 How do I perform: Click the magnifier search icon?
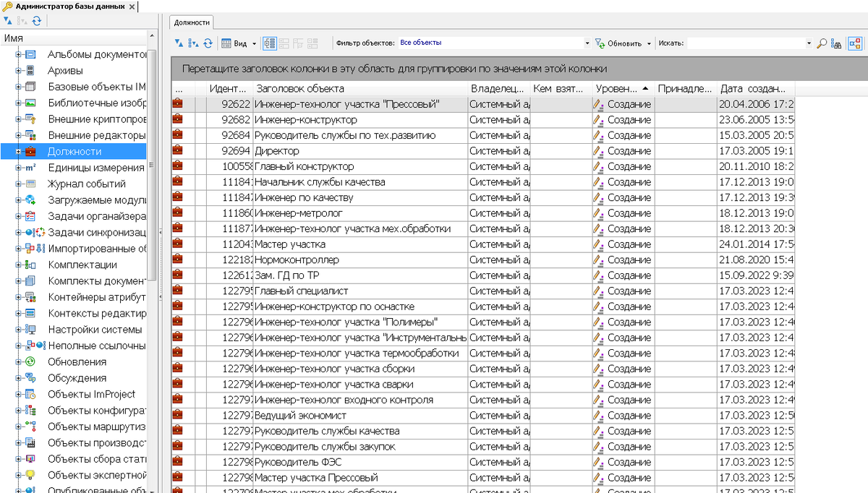click(822, 43)
